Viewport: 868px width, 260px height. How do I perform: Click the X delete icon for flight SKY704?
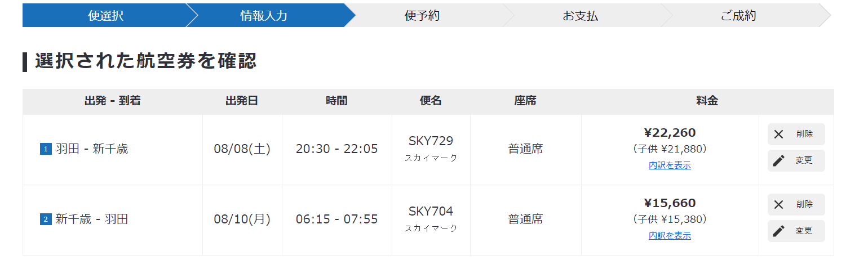pyautogui.click(x=778, y=205)
